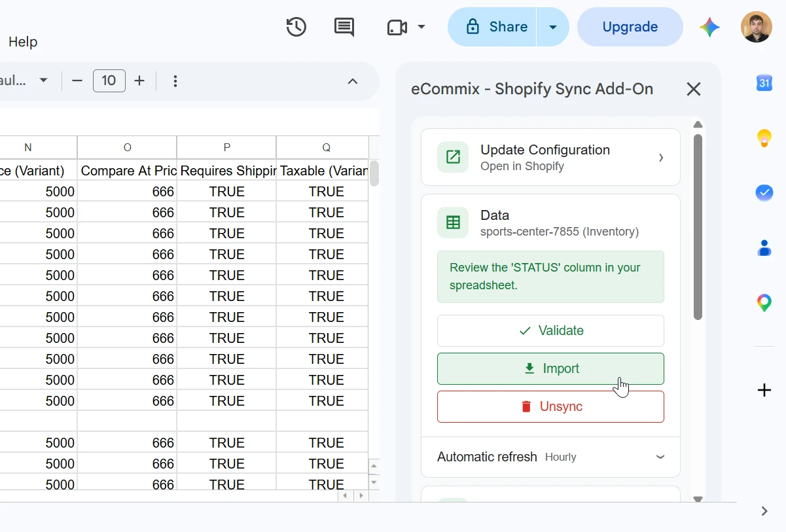Viewport: 786px width, 532px height.
Task: Open Google Tasks side panel icon
Action: click(764, 193)
